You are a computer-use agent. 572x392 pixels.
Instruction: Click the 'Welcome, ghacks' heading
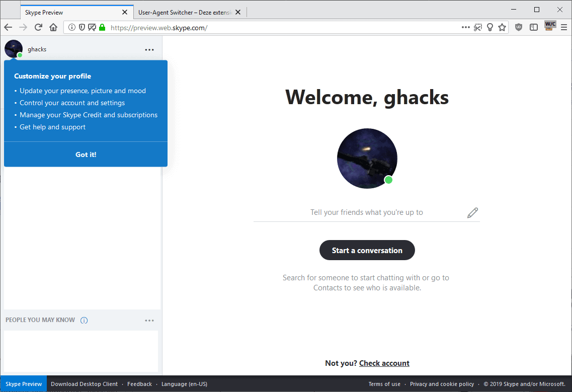coord(367,97)
